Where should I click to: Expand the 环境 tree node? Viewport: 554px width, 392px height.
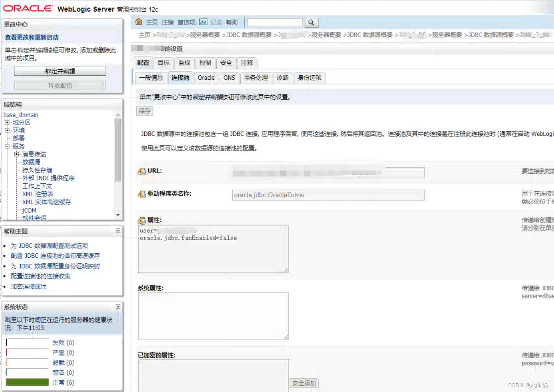tap(6, 130)
